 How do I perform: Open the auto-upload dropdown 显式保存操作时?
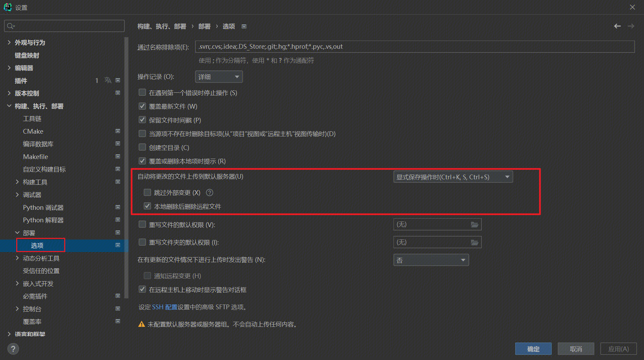(453, 177)
